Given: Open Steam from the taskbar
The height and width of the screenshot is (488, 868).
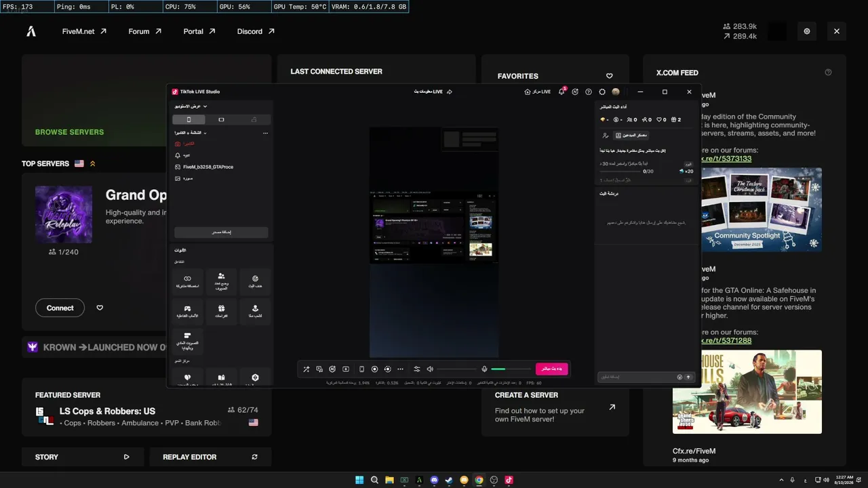Looking at the screenshot, I should point(449,480).
